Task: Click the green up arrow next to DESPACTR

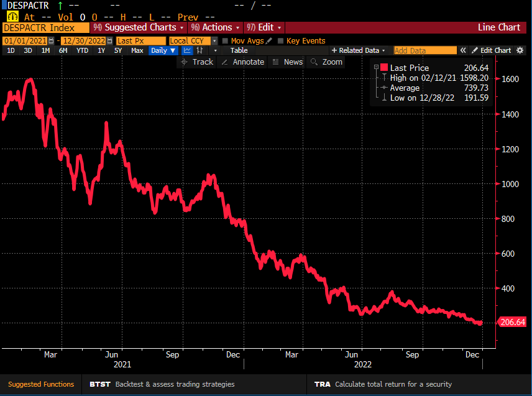Action: [x=60, y=6]
